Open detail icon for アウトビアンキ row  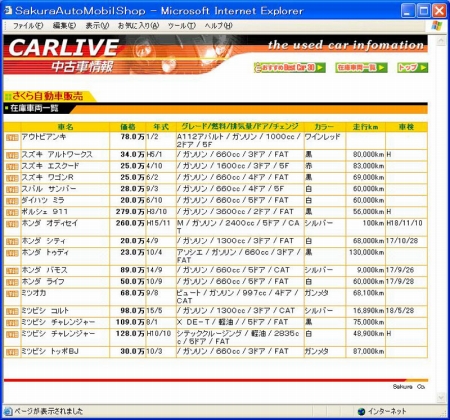(x=12, y=137)
